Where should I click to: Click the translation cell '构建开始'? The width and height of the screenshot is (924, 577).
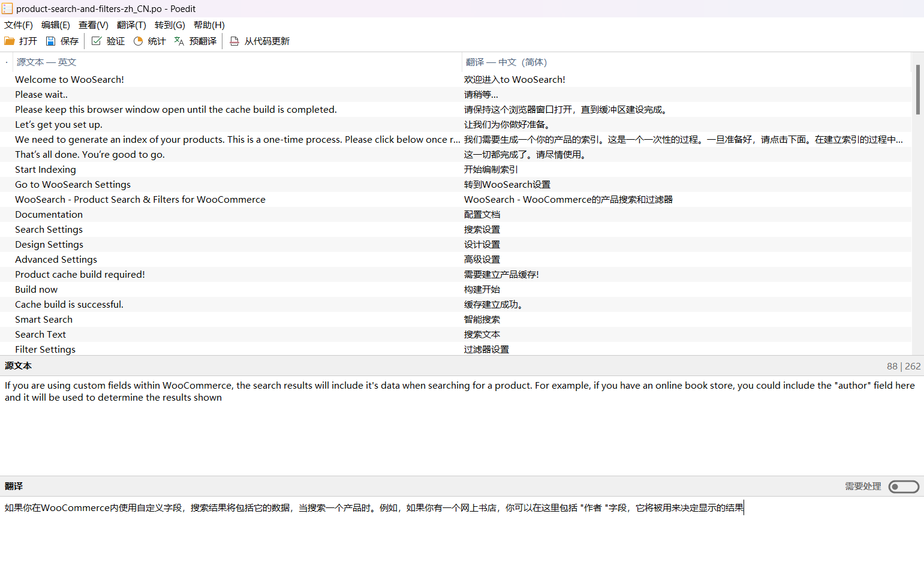click(482, 289)
